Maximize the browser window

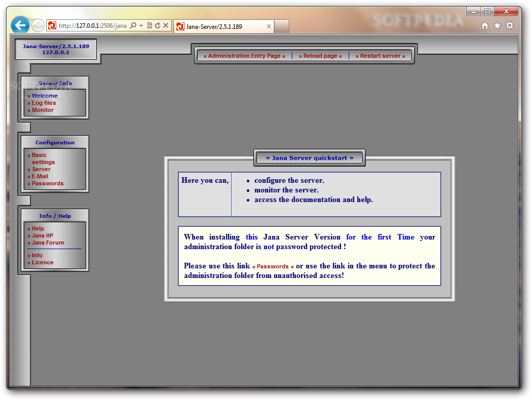(x=487, y=12)
